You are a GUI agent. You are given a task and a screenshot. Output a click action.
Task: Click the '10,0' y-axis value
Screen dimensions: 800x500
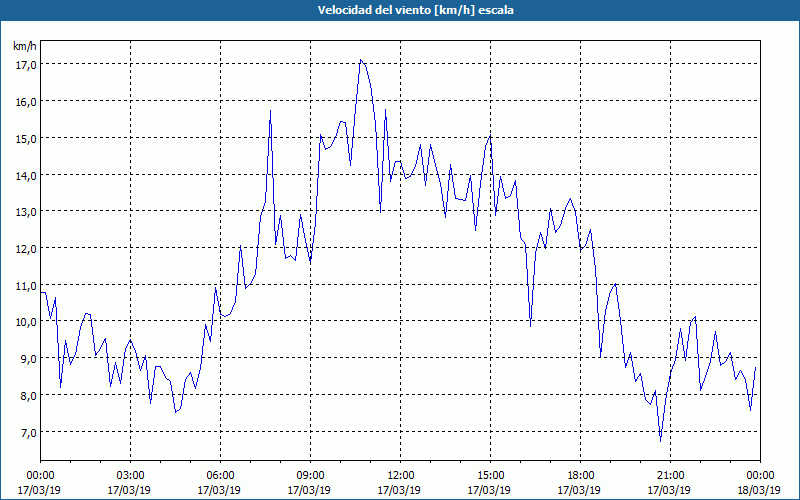[27, 321]
